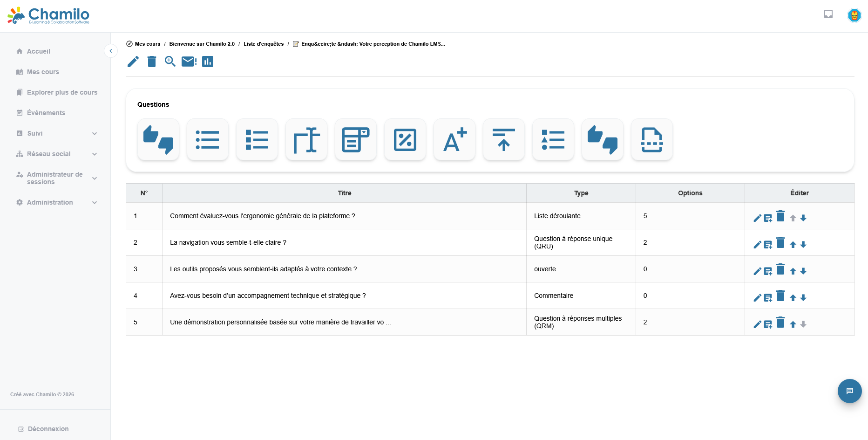Delete the survey using the trash icon
The height and width of the screenshot is (440, 868).
coord(151,62)
